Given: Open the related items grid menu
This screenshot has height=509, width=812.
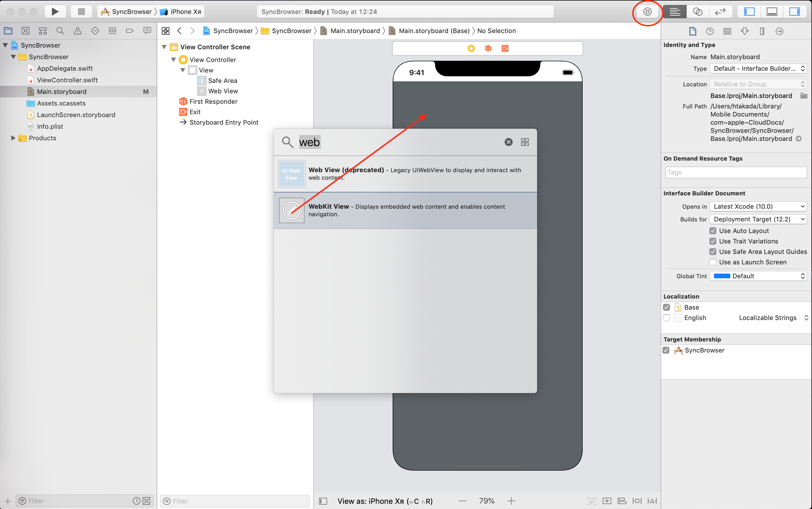Looking at the screenshot, I should [165, 31].
